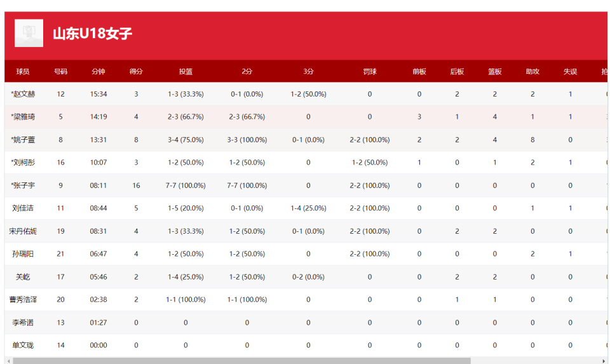Click the 投篮 column header

[186, 72]
